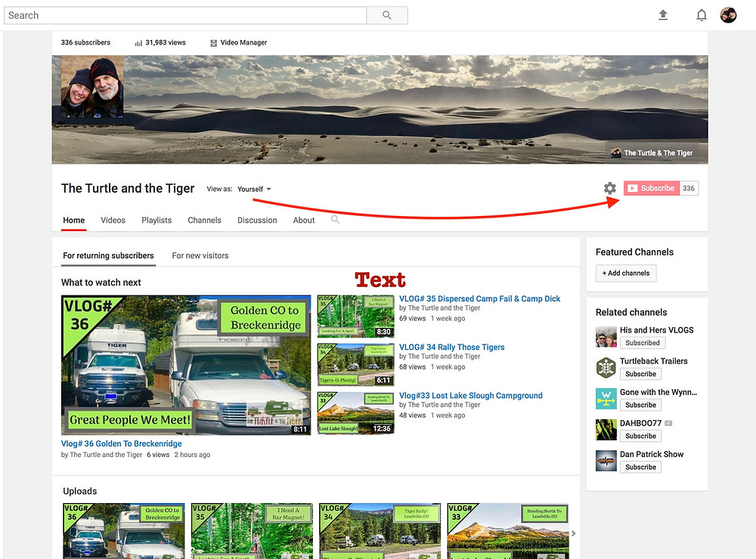
Task: Click the views bar chart icon
Action: pos(138,43)
